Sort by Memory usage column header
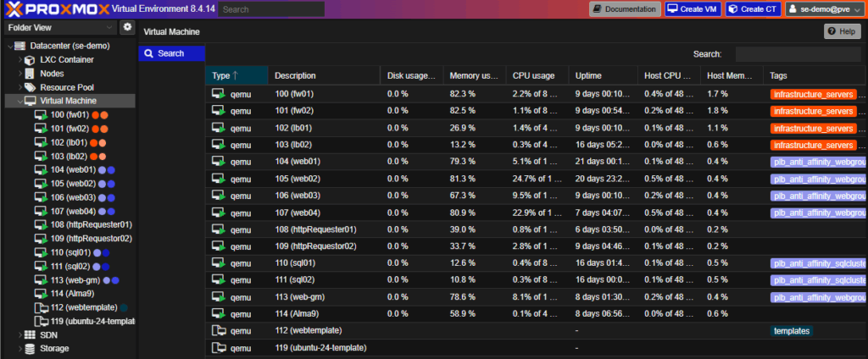This screenshot has height=359, width=868. 475,75
